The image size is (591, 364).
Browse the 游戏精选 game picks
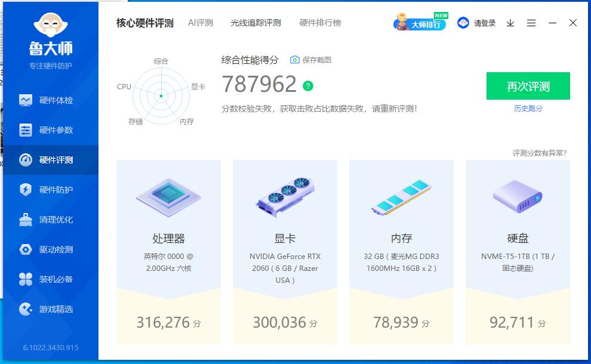(x=52, y=309)
